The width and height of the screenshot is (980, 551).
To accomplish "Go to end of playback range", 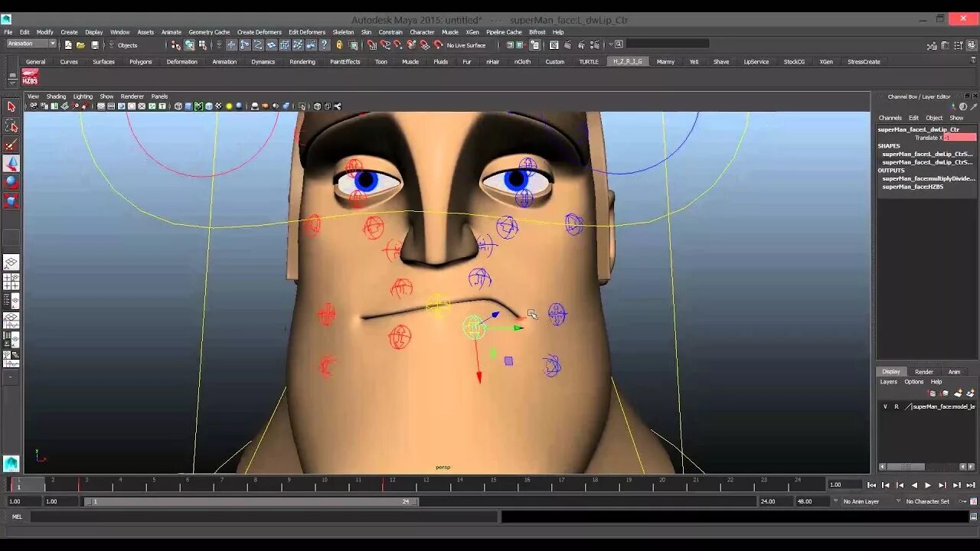I will [x=971, y=485].
